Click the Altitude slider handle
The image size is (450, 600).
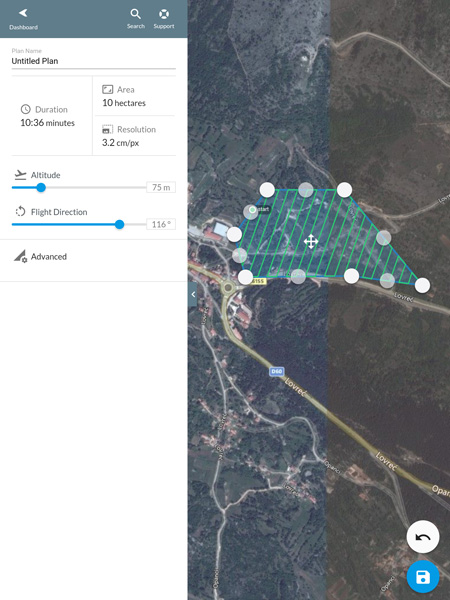[41, 188]
